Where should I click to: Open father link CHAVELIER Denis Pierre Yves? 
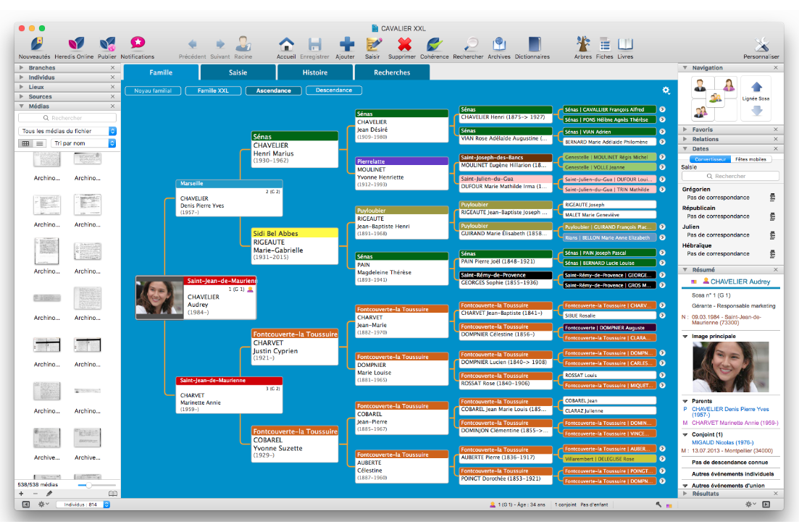click(x=730, y=412)
